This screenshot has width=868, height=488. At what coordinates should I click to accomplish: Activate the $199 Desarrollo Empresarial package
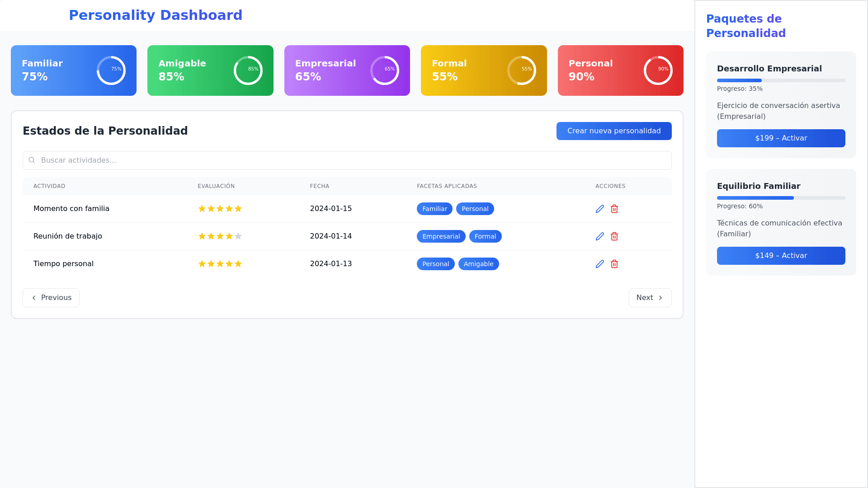point(781,138)
